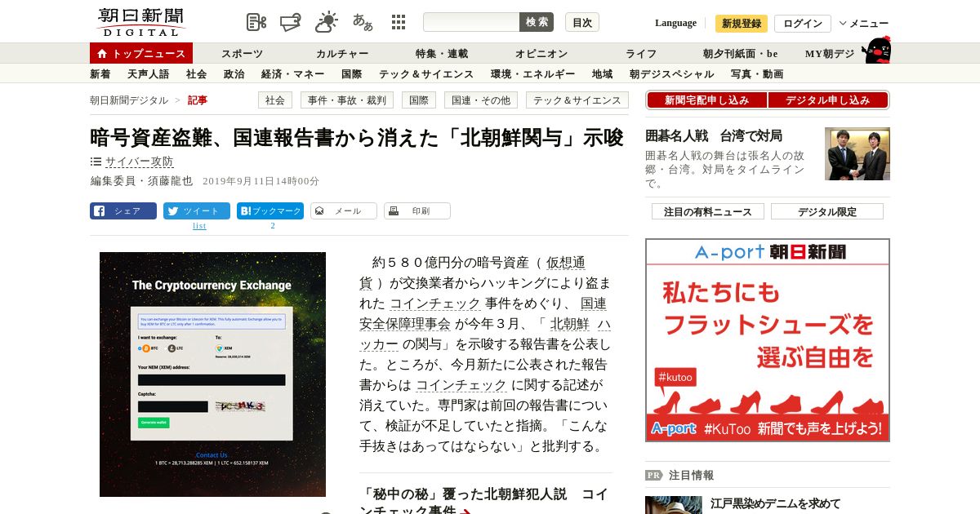This screenshot has height=514, width=980.
Task: Open サイバー攻防 series link
Action: click(x=139, y=162)
